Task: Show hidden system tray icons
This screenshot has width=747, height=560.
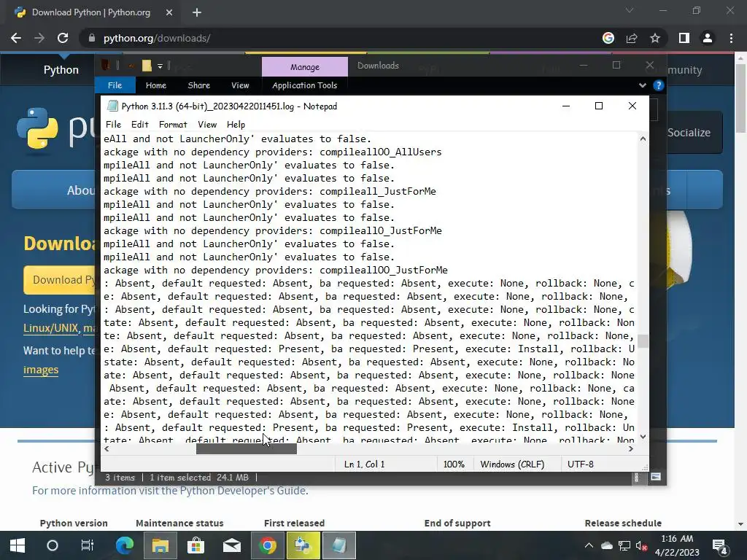Action: [589, 545]
